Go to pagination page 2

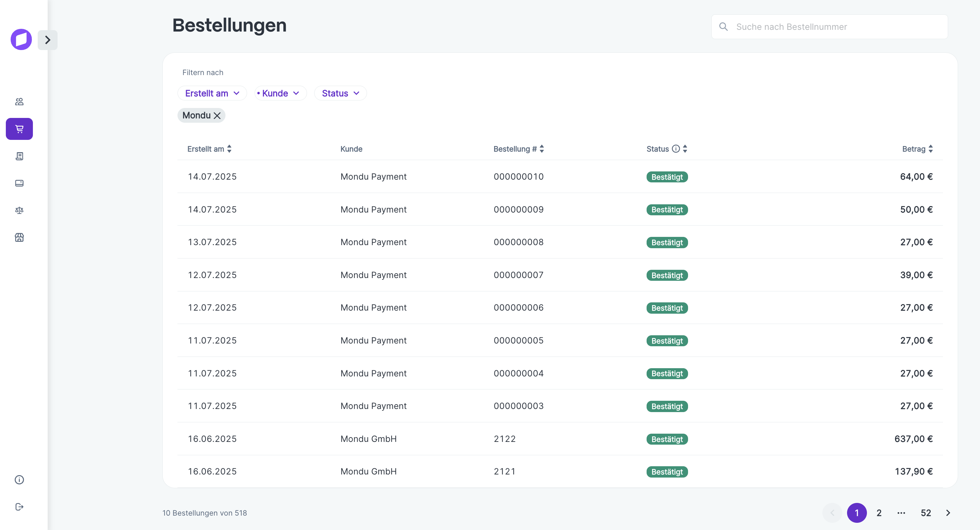(879, 513)
